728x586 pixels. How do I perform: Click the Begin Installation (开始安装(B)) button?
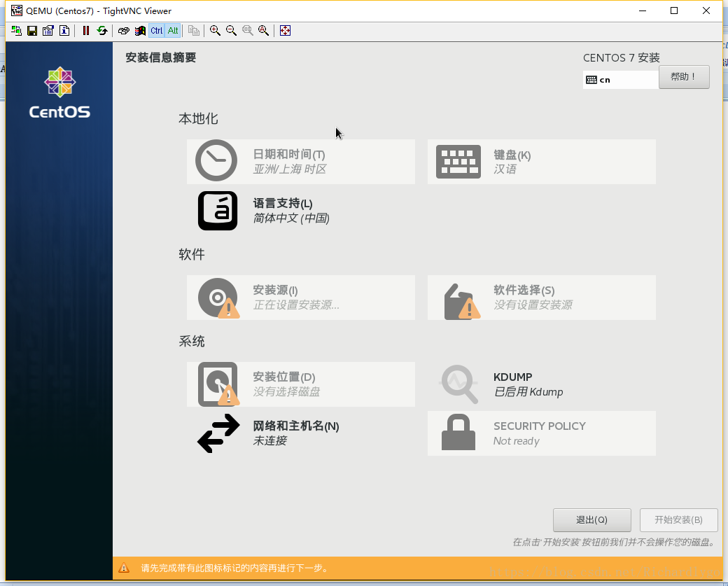pyautogui.click(x=679, y=520)
